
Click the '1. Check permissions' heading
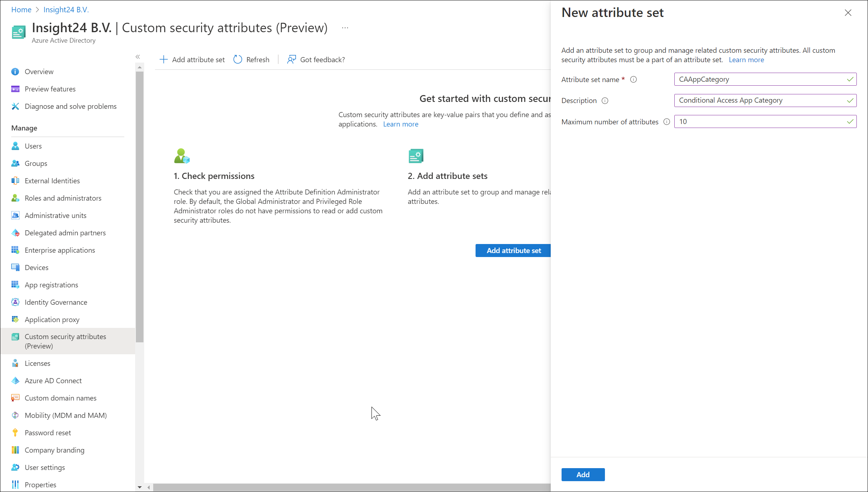click(x=214, y=176)
